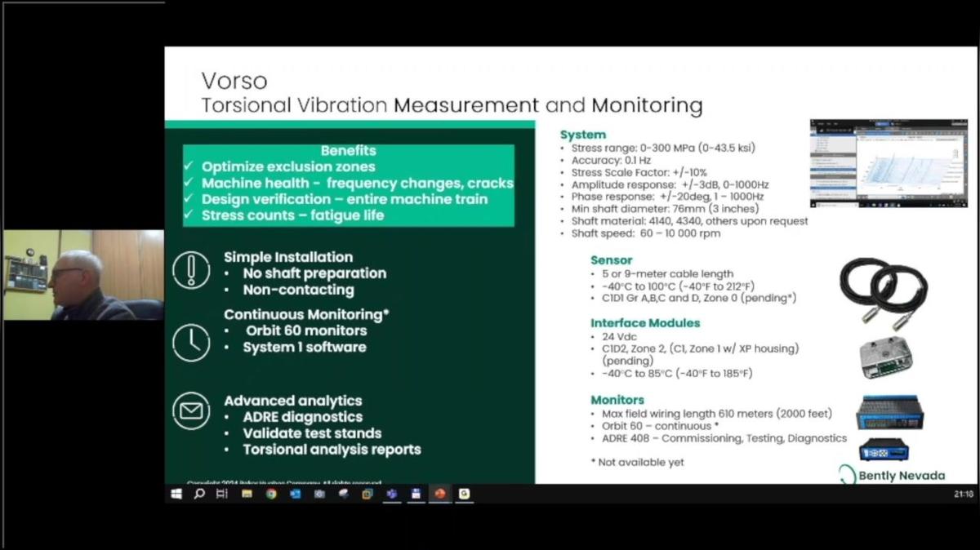Switch to PowerPoint in the taskbar

[440, 494]
